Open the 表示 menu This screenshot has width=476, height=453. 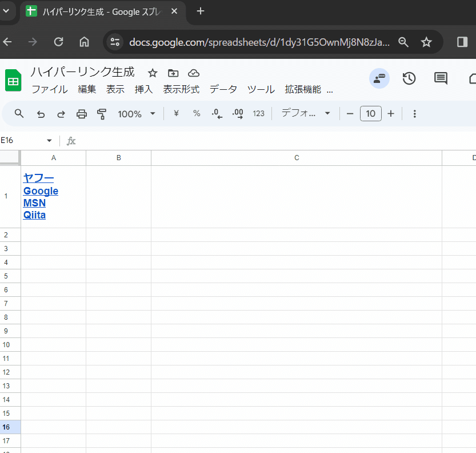point(115,89)
